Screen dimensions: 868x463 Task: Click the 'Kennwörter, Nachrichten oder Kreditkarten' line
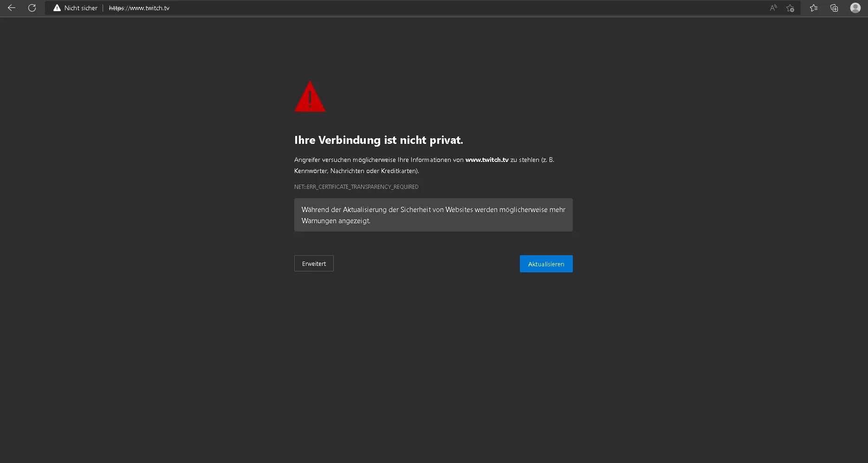point(356,171)
